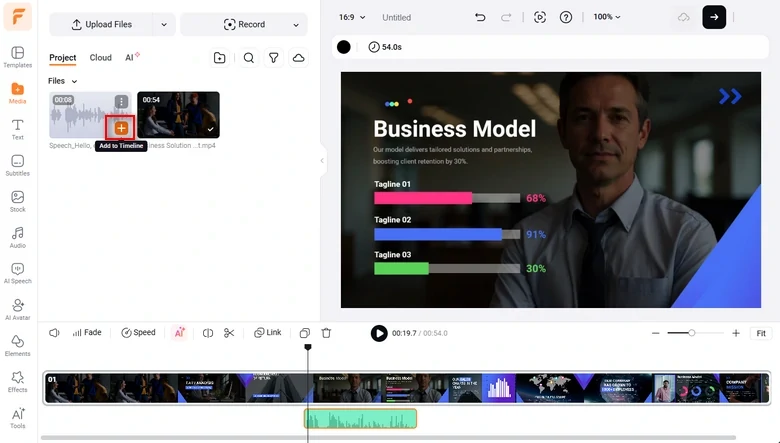Click the split icon in timeline toolbar

click(208, 333)
